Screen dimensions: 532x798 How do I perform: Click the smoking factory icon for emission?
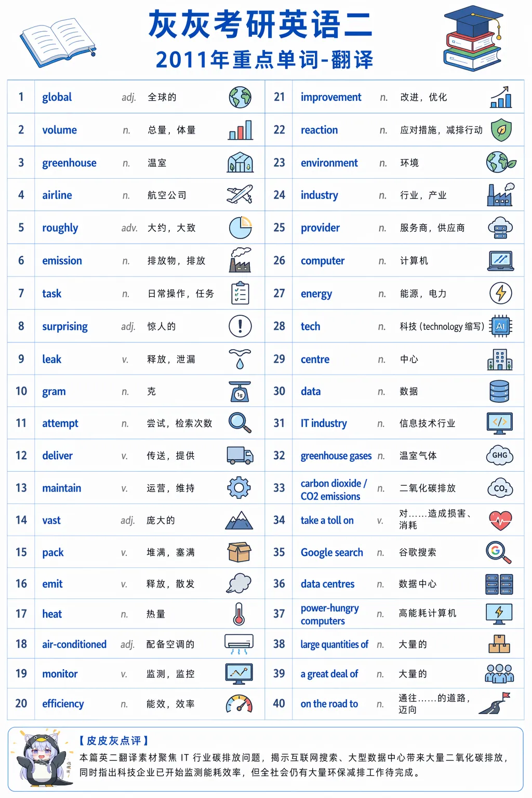(240, 260)
